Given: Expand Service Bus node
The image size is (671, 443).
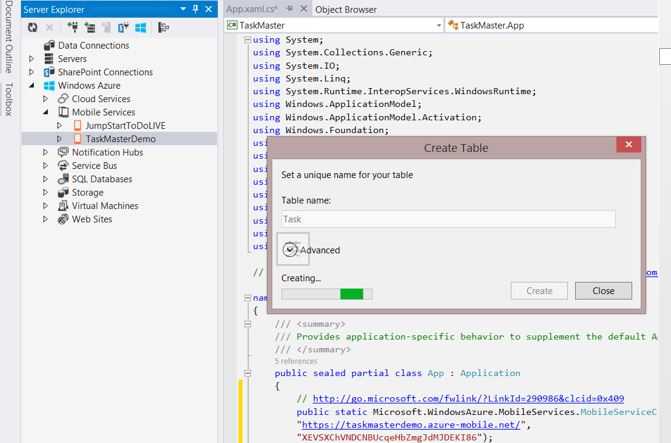Looking at the screenshot, I should [x=45, y=166].
